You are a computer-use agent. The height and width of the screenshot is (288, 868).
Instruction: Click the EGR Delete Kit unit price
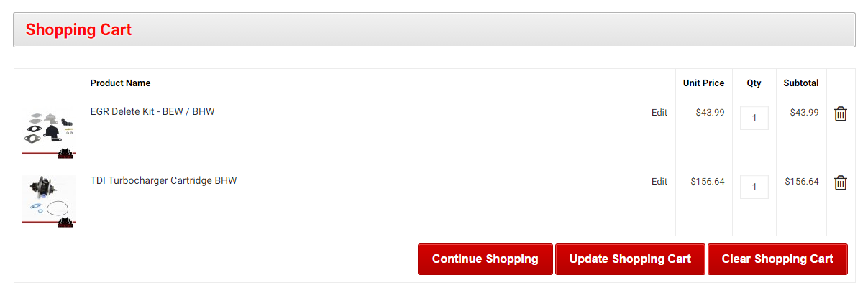[x=710, y=113]
